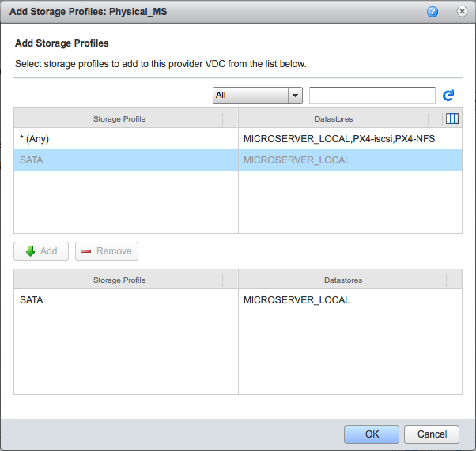
Task: Focus the filter search text field
Action: pos(372,96)
